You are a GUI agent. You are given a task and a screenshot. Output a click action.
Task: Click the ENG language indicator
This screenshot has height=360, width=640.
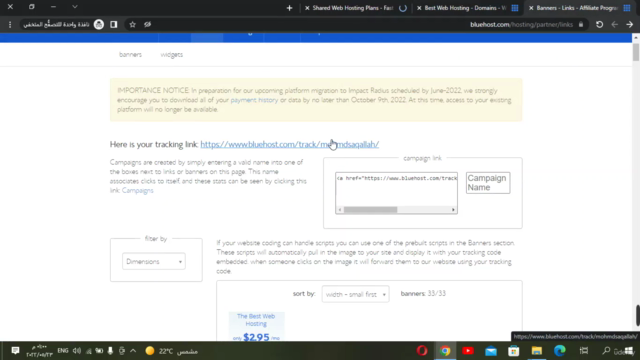pos(62,351)
